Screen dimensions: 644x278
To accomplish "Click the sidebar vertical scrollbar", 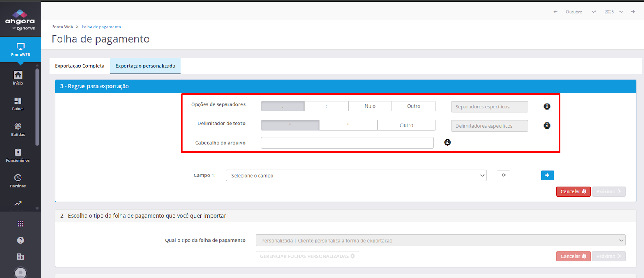I will click(x=37, y=107).
